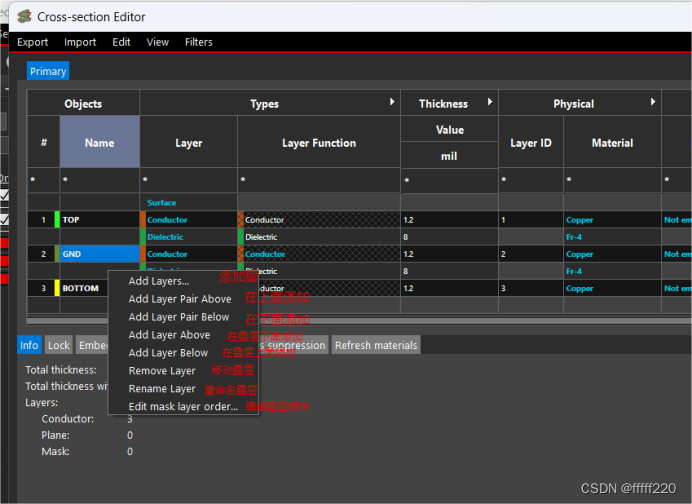This screenshot has width=692, height=504.
Task: Select the GND layer name cell
Action: 100,254
